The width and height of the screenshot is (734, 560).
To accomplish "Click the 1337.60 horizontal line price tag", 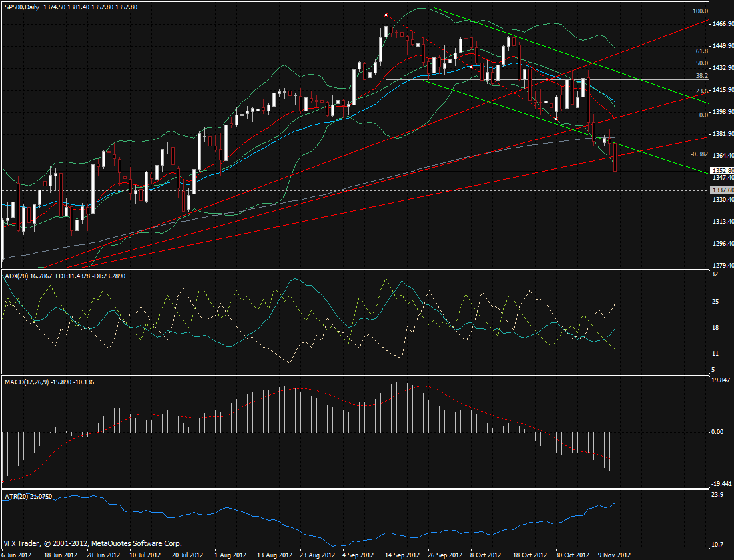I will [x=722, y=190].
